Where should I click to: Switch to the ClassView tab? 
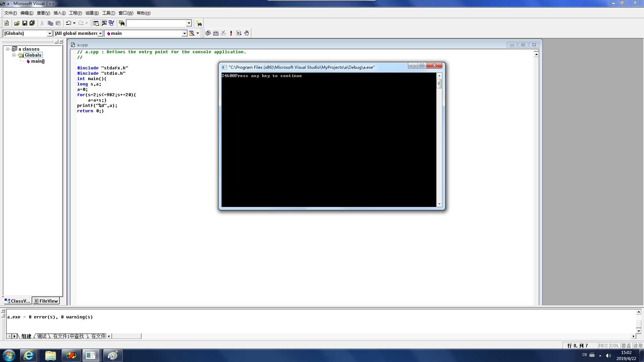[17, 301]
